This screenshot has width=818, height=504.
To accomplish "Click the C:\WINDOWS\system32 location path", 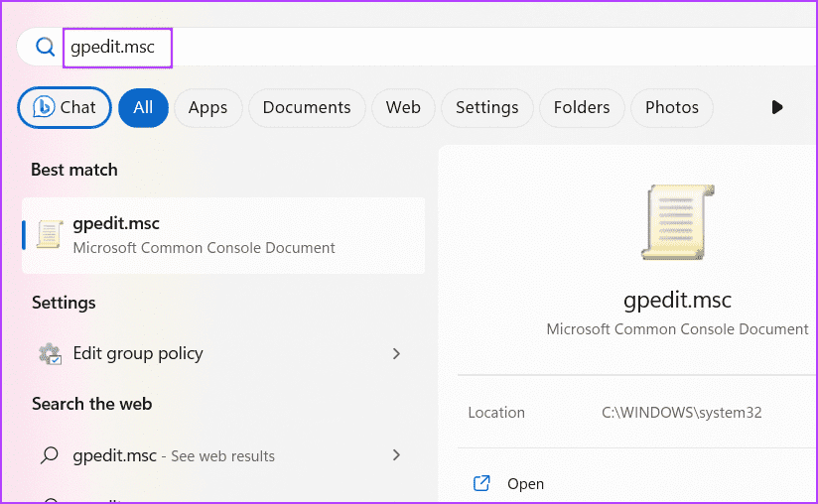I will point(681,413).
